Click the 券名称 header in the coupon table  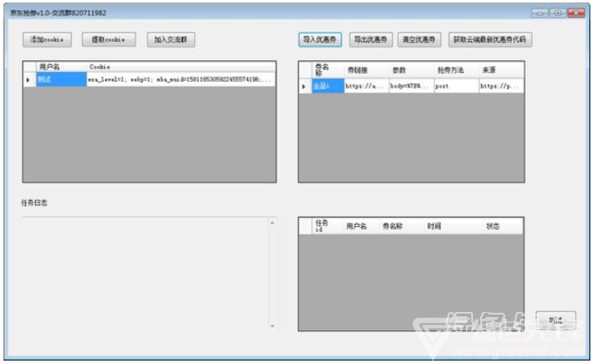tap(328, 69)
